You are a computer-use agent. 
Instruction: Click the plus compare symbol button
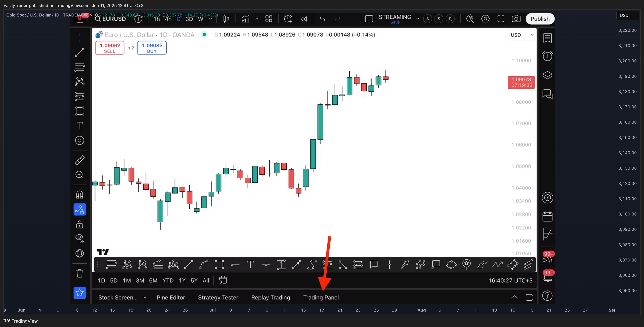coord(138,19)
